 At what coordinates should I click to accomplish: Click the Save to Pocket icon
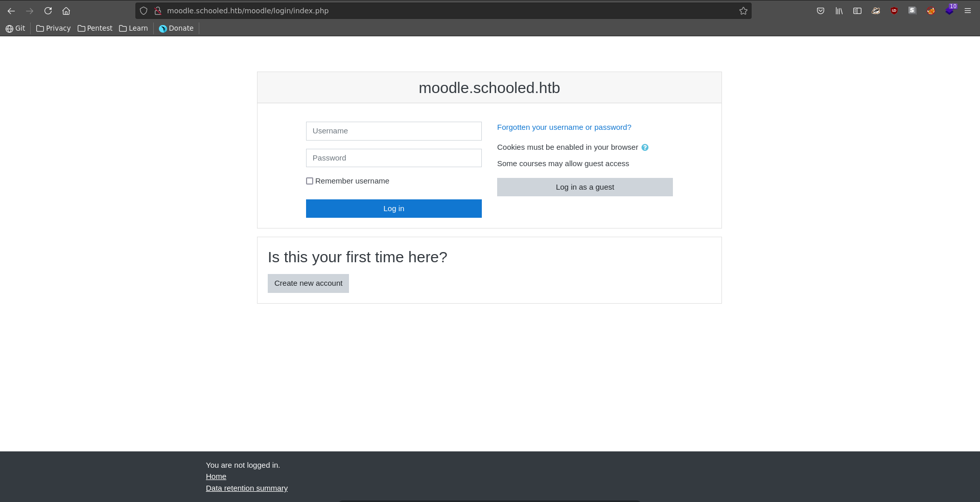click(x=821, y=11)
